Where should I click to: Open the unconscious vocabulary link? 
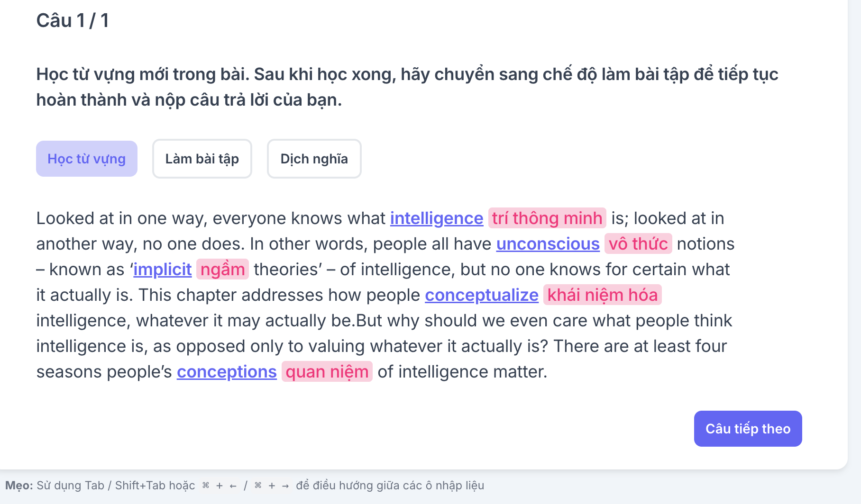point(548,244)
